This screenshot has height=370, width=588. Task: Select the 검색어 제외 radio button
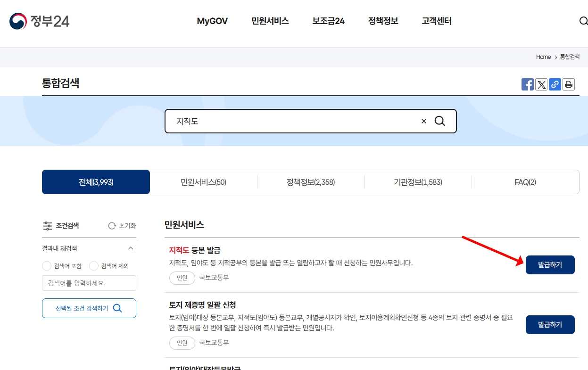point(93,266)
